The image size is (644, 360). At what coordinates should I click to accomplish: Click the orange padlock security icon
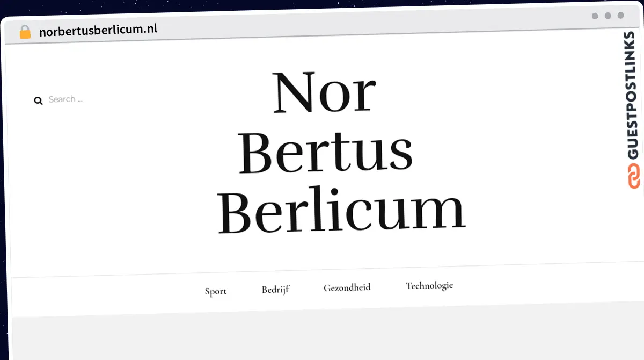click(25, 32)
